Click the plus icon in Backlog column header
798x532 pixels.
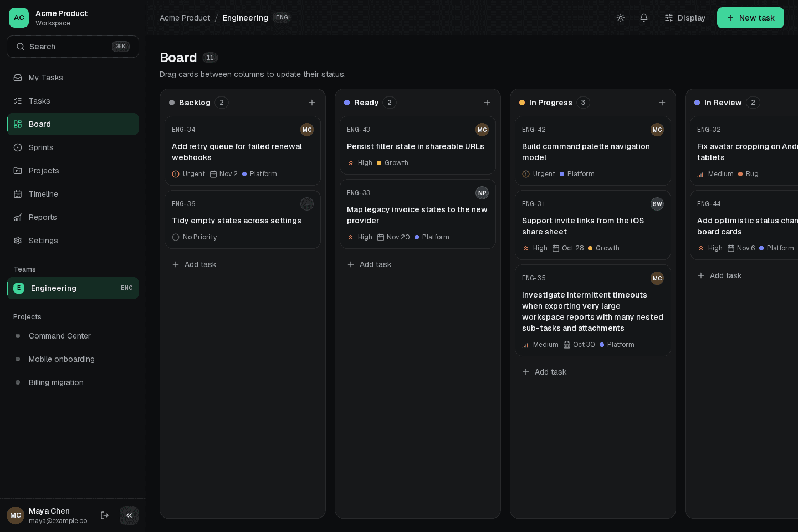[x=312, y=103]
